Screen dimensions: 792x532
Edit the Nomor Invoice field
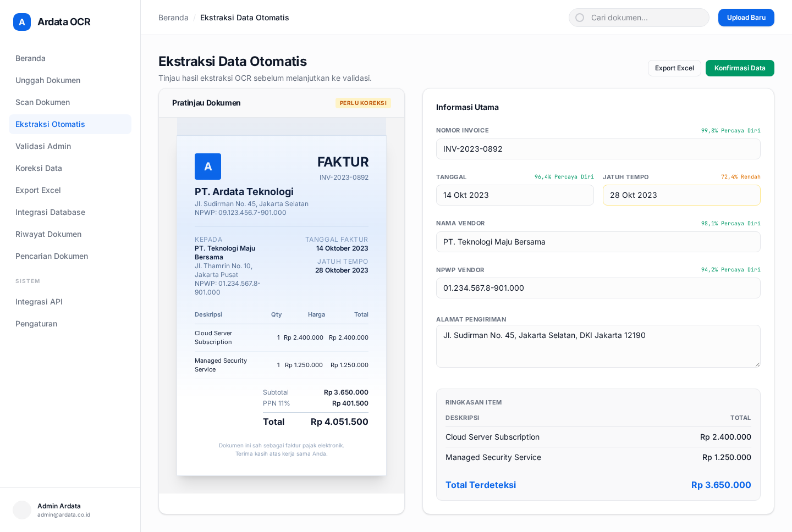(598, 149)
